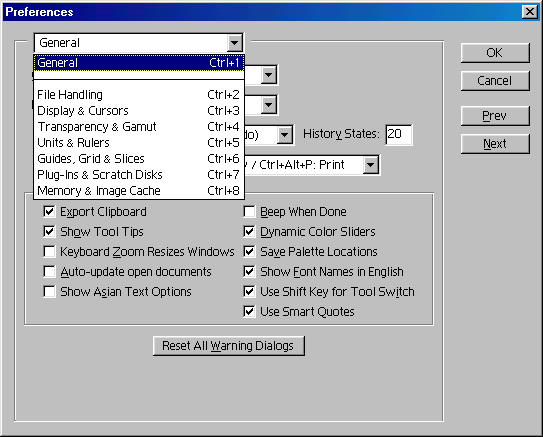Click the History States input field
The image size is (543, 437).
pyautogui.click(x=399, y=134)
